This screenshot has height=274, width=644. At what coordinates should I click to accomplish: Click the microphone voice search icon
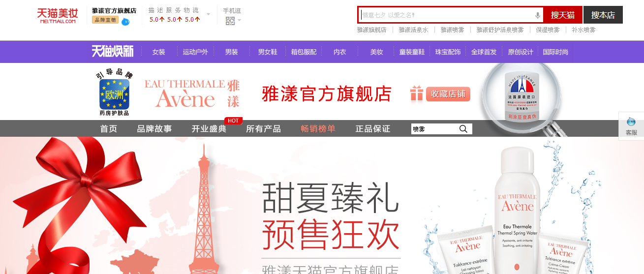pos(537,15)
